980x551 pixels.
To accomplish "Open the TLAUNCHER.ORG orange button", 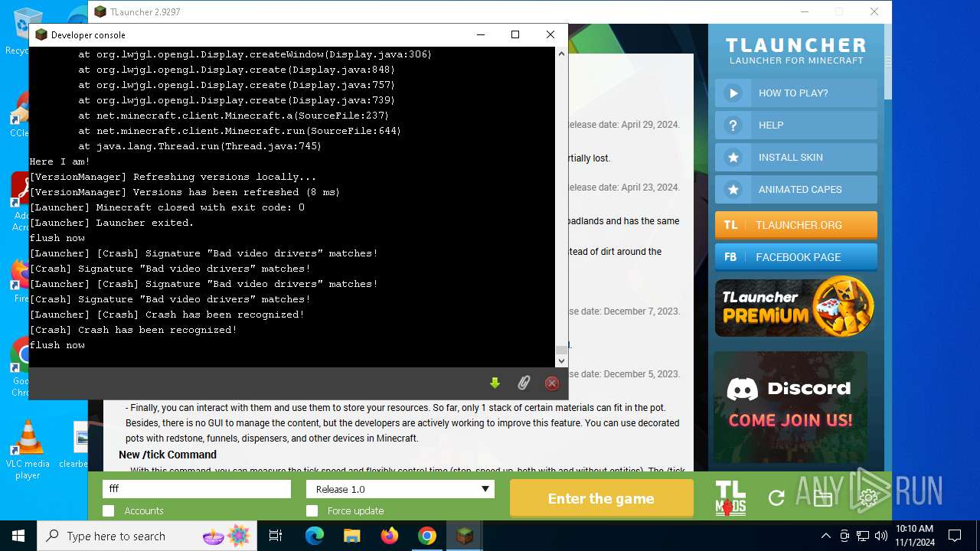I will [796, 225].
